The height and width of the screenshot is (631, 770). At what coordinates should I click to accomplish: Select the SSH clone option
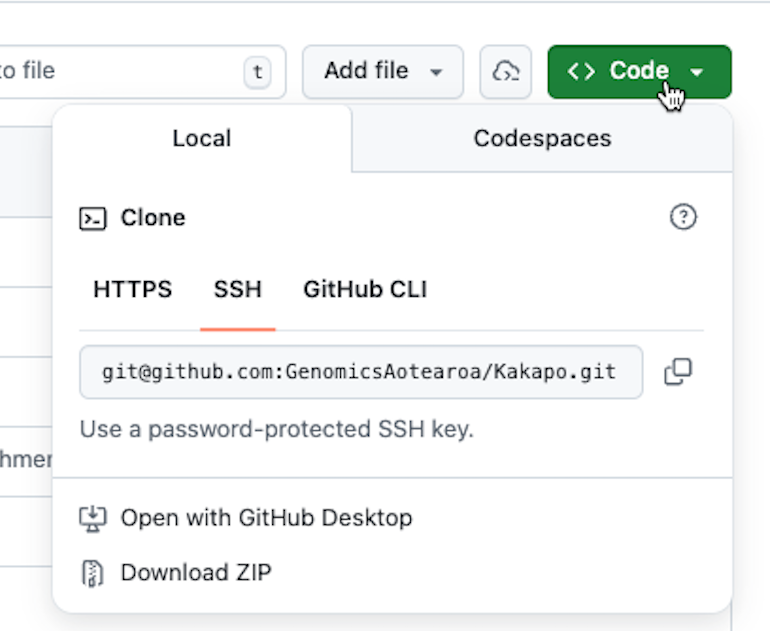[238, 290]
